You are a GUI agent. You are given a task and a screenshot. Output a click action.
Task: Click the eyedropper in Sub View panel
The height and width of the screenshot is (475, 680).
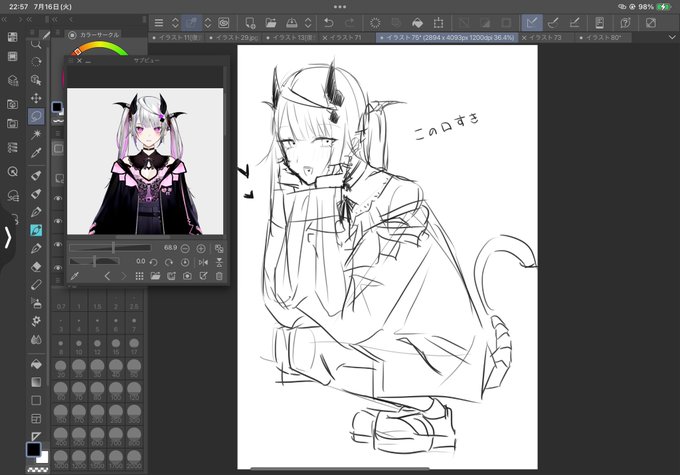pos(75,276)
